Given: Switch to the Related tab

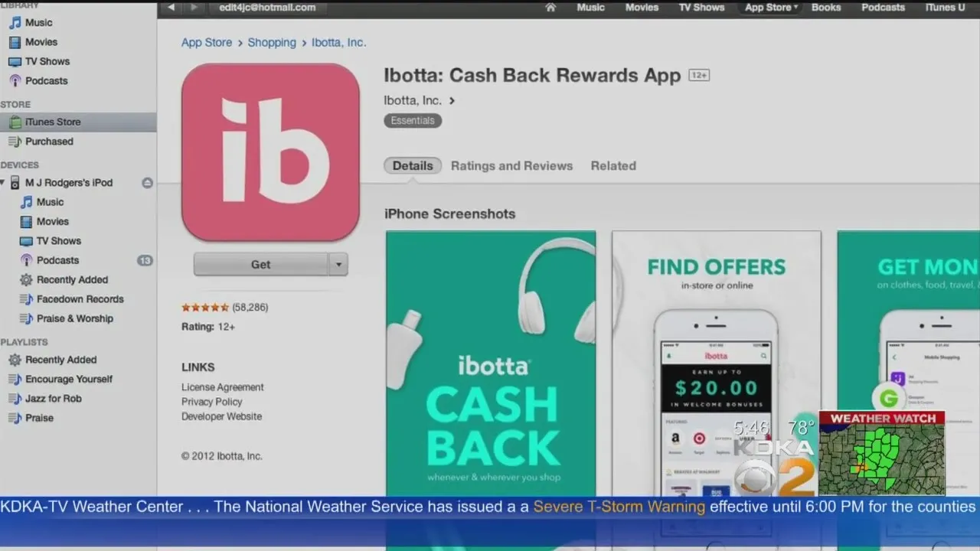Looking at the screenshot, I should pyautogui.click(x=613, y=165).
